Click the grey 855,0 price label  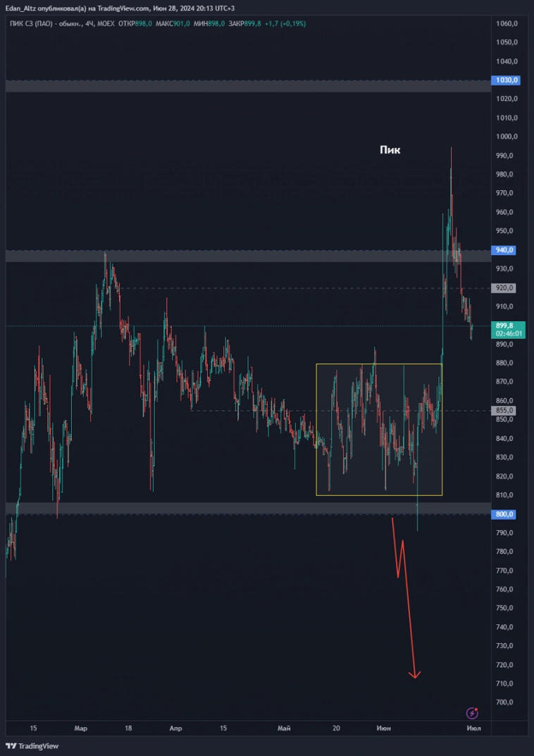tap(503, 410)
